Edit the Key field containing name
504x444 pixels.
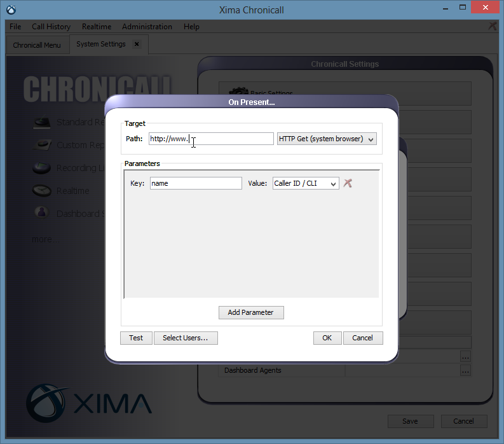(196, 183)
